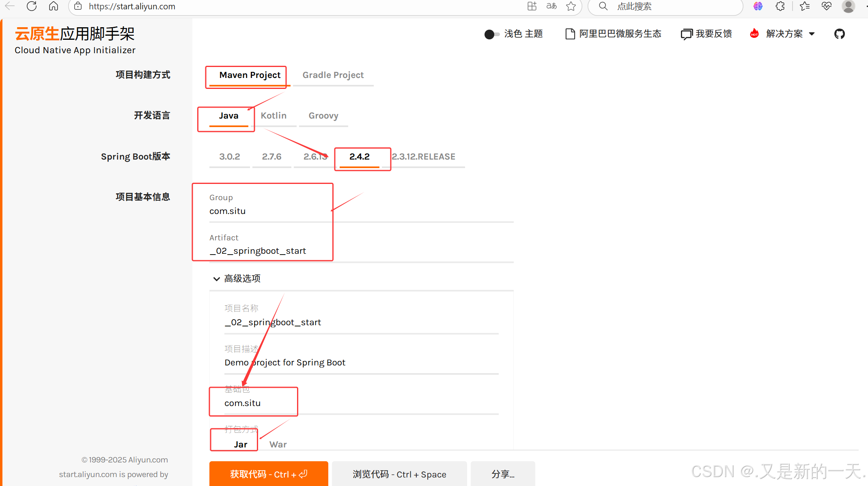The height and width of the screenshot is (486, 868).
Task: Click the 浏览代码 button
Action: (399, 474)
